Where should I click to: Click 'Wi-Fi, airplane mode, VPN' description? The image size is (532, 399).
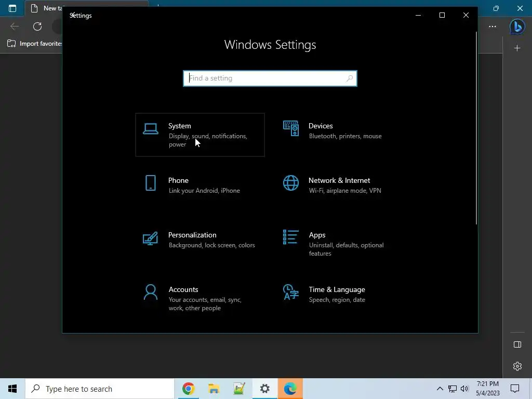coord(345,191)
